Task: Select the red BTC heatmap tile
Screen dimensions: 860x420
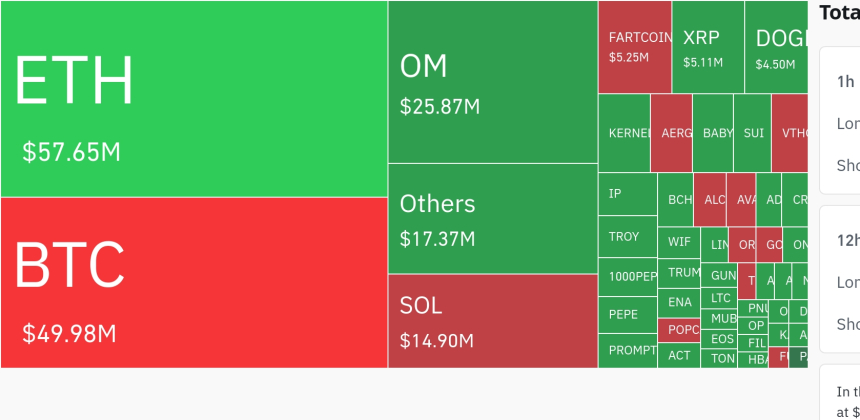Action: coord(194,282)
